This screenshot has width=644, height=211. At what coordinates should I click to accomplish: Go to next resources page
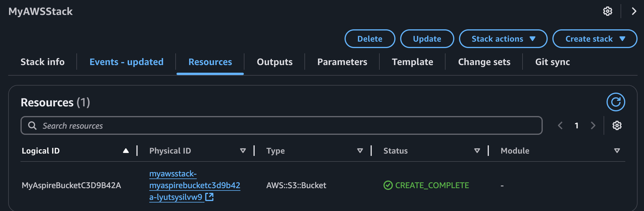(593, 125)
